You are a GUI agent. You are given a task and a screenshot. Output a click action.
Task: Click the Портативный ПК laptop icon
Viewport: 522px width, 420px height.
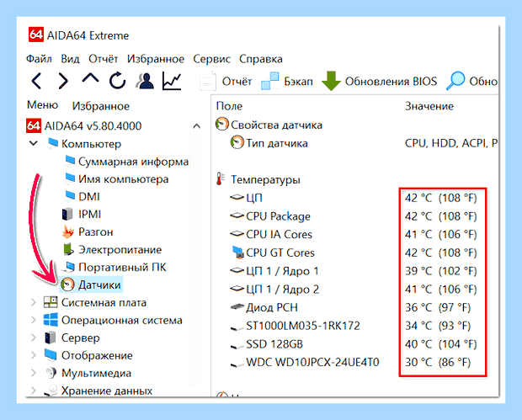tap(68, 267)
